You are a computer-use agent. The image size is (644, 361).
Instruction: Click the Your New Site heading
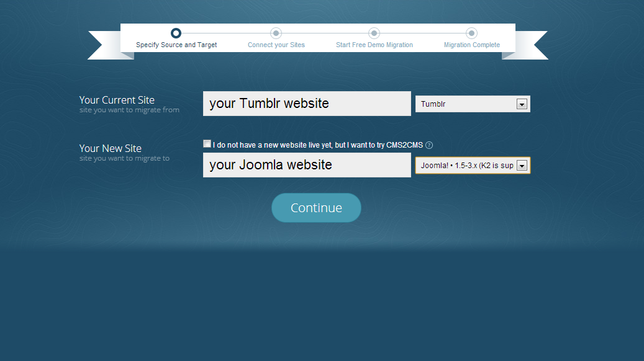110,148
